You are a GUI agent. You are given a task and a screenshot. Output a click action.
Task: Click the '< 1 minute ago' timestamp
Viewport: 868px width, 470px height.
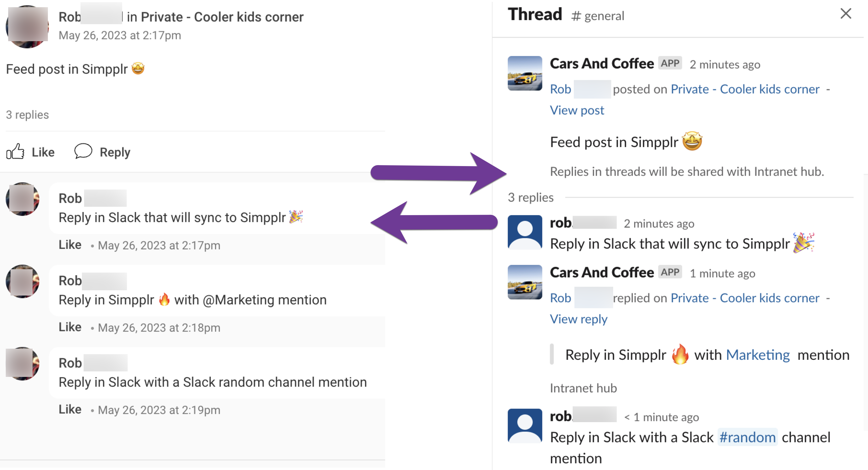point(662,417)
